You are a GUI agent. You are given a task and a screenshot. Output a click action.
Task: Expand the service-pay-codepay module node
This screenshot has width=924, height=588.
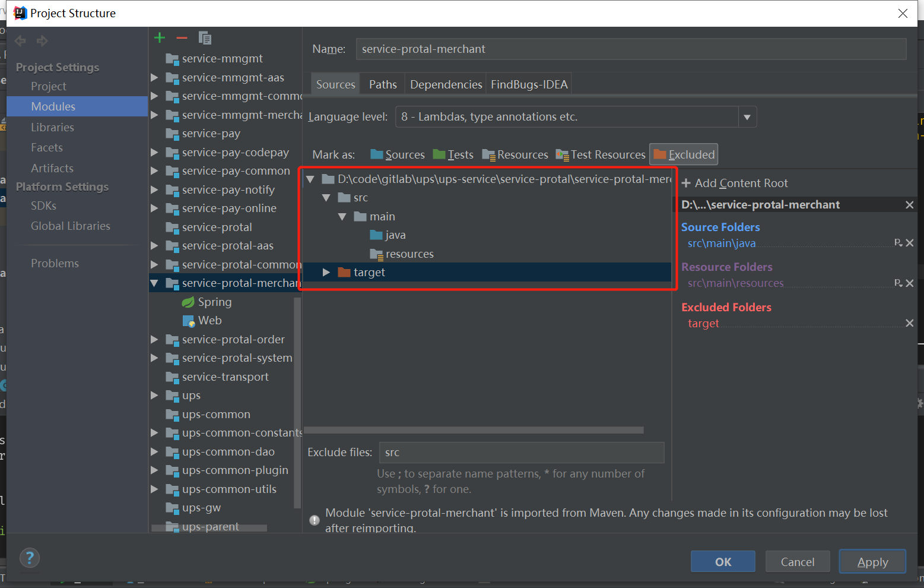coord(154,153)
